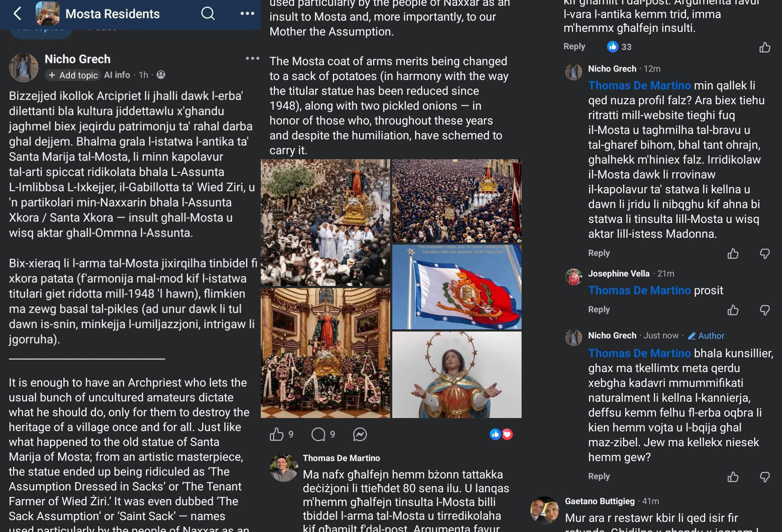Open Gaetano Buttigieg's profile picture
782x532 pixels.
[x=544, y=510]
